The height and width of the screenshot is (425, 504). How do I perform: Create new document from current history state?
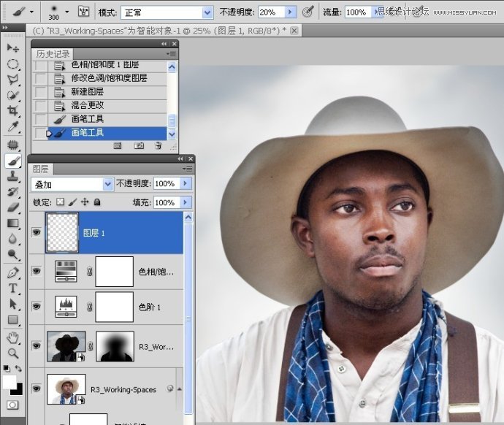[x=118, y=146]
